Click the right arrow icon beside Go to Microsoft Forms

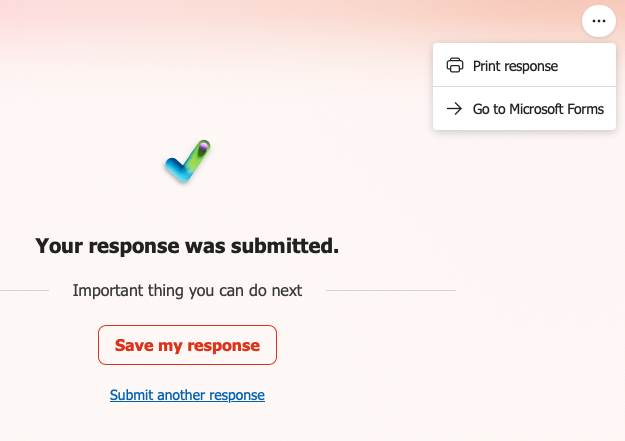(x=455, y=109)
